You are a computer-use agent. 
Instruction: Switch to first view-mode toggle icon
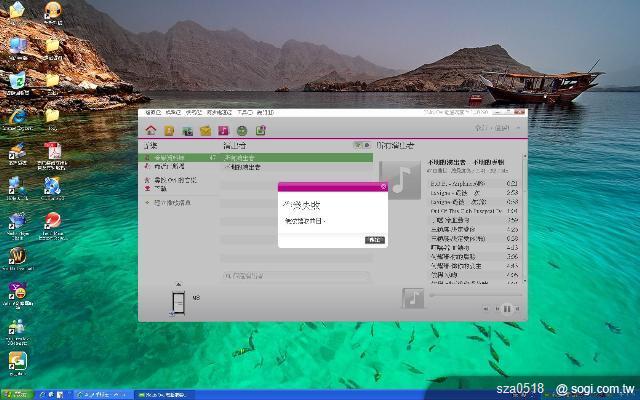pos(358,145)
